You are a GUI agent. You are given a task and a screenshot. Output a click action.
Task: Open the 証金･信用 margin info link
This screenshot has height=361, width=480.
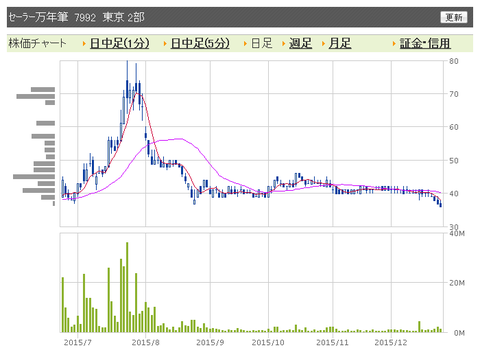425,43
